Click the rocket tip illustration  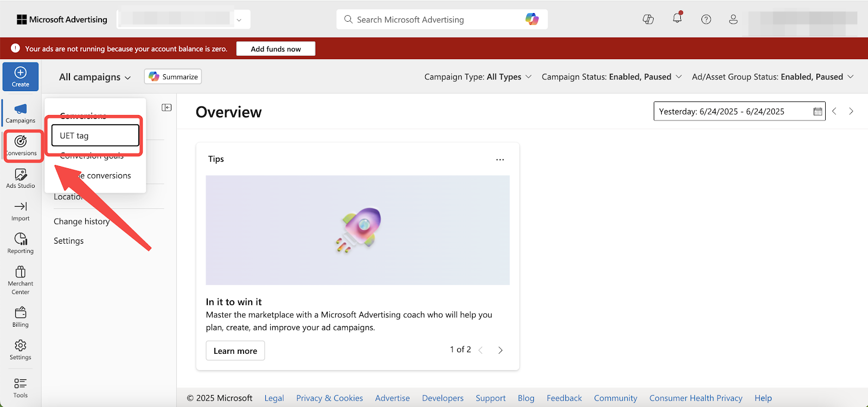point(358,230)
